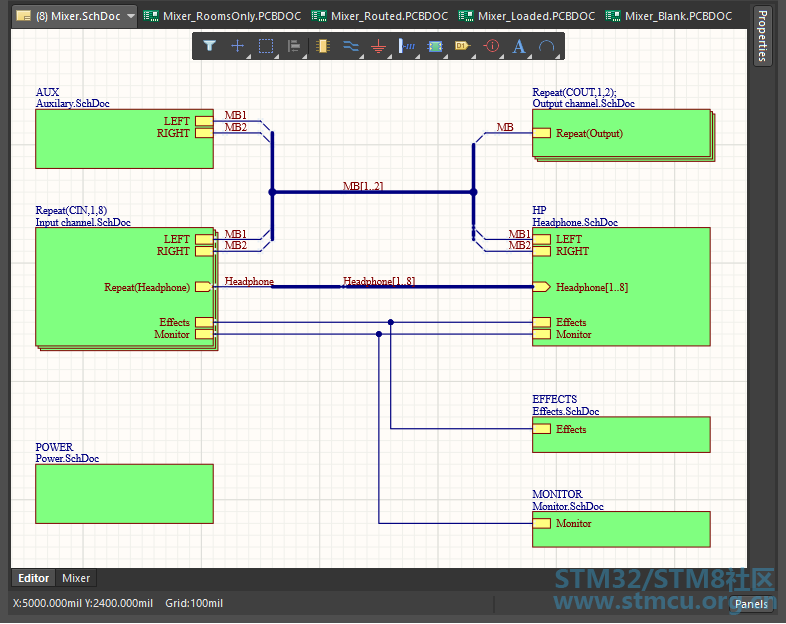Expand the arc tool corner dropdown
This screenshot has width=786, height=624.
tap(558, 57)
